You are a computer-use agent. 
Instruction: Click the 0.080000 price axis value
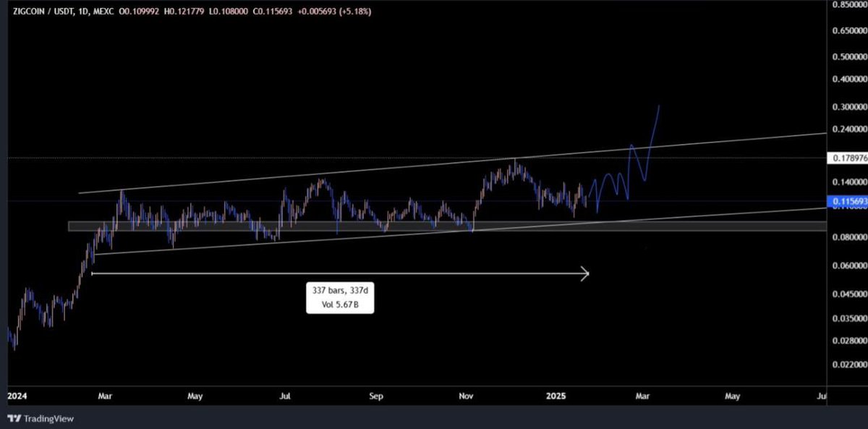point(849,238)
